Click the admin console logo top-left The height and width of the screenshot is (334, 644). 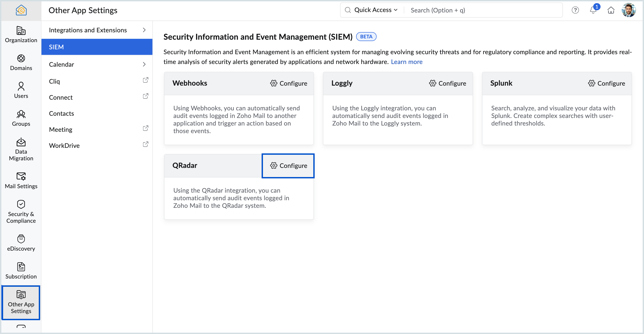(x=21, y=10)
